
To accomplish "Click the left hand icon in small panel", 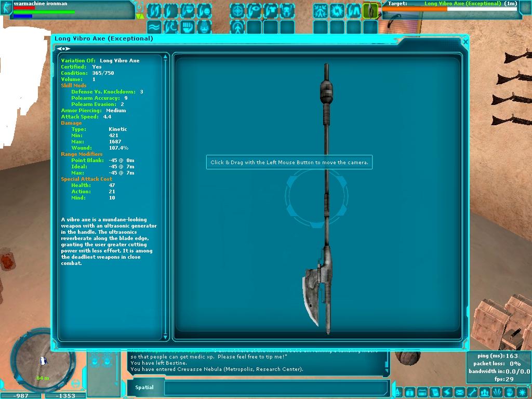I will [95, 361].
